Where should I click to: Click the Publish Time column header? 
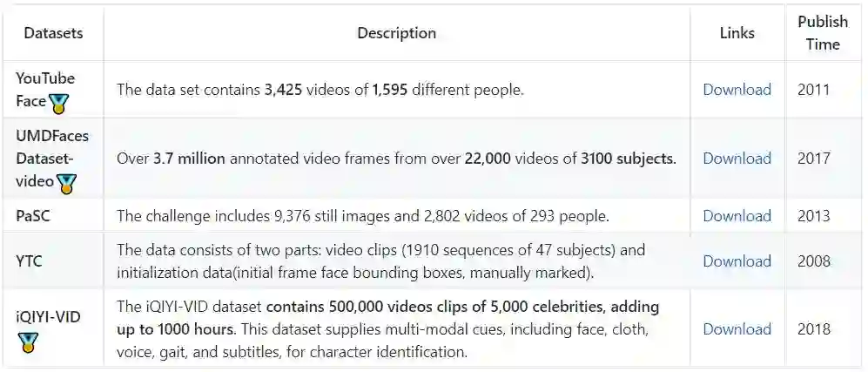coord(822,33)
